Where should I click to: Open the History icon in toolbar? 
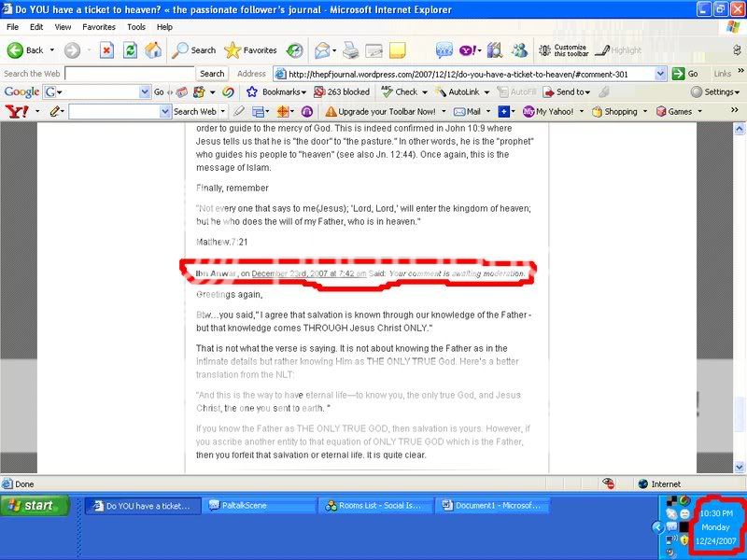tap(294, 50)
